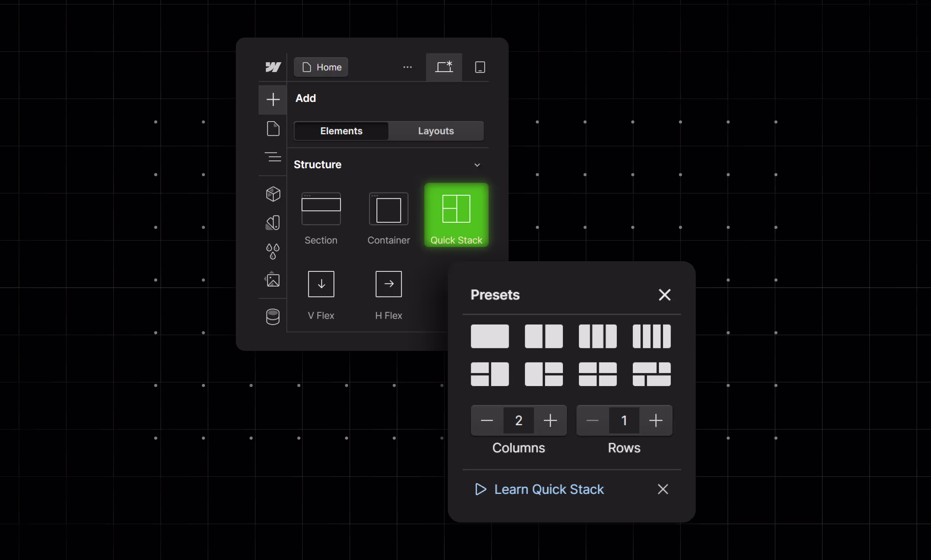Close the Presets popup
This screenshot has width=931, height=560.
tap(664, 295)
